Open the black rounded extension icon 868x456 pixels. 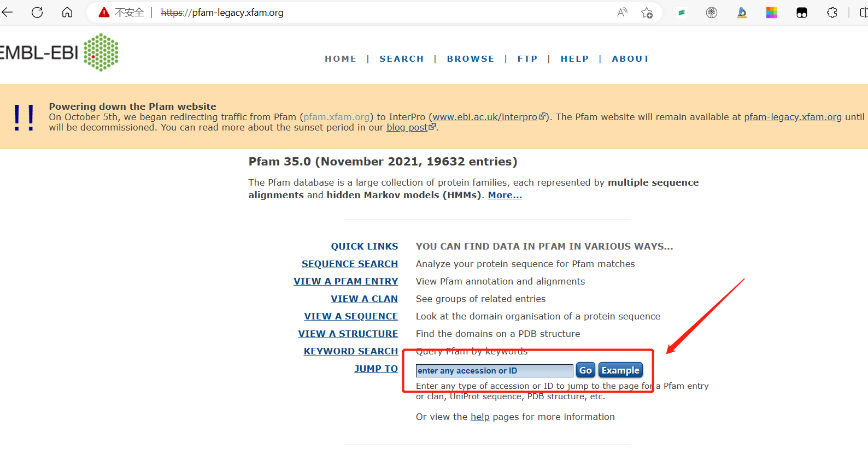[802, 13]
